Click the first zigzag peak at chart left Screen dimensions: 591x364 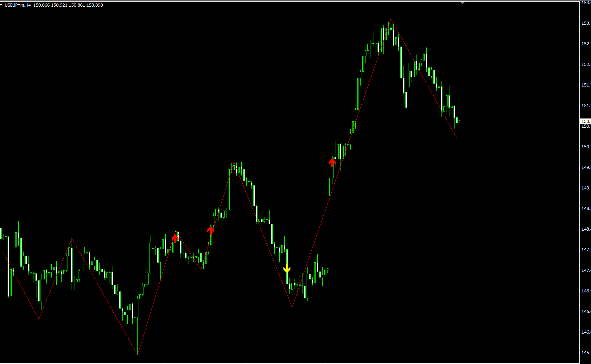tap(72, 238)
